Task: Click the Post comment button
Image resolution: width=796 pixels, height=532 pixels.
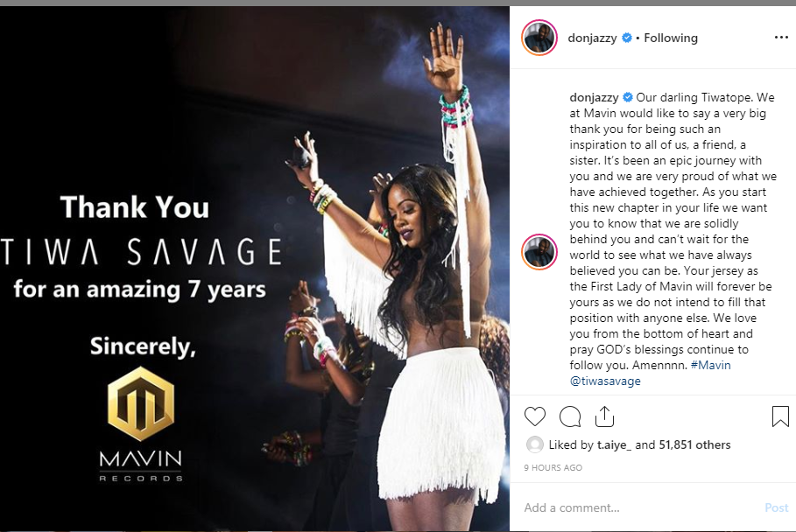Action: point(776,507)
